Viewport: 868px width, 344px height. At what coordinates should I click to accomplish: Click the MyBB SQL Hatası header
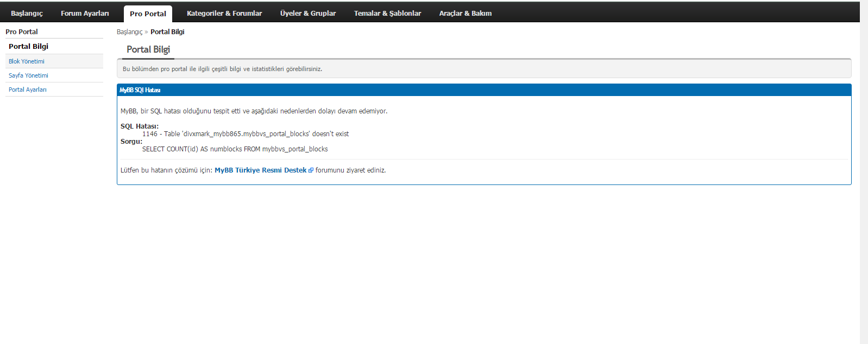[484, 90]
